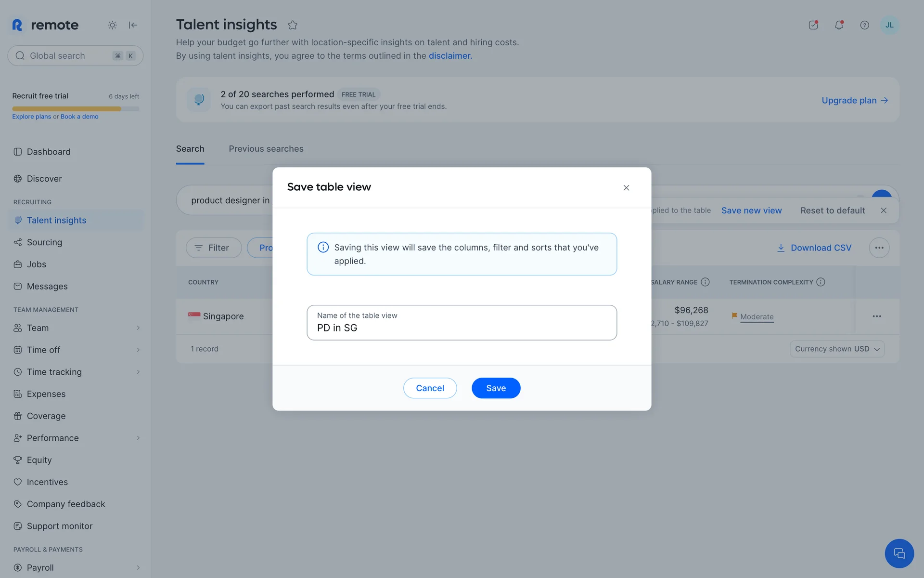924x578 pixels.
Task: Toggle light/dark theme sun icon
Action: [112, 25]
